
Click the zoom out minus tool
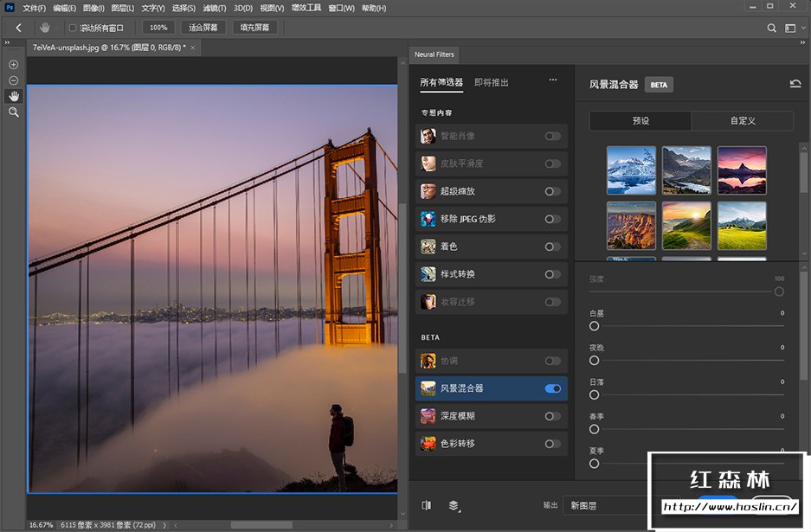(x=14, y=80)
